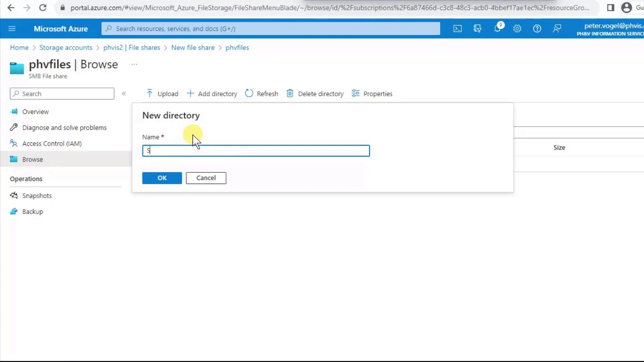The image size is (644, 362).
Task: Click Refresh in the toolbar
Action: [262, 94]
